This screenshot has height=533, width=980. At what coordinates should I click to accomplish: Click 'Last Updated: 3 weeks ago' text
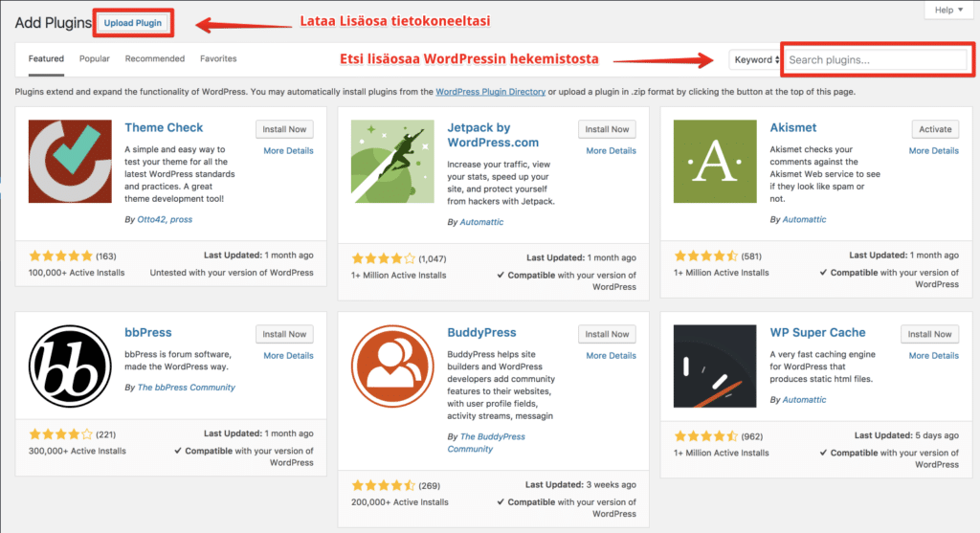(x=581, y=484)
